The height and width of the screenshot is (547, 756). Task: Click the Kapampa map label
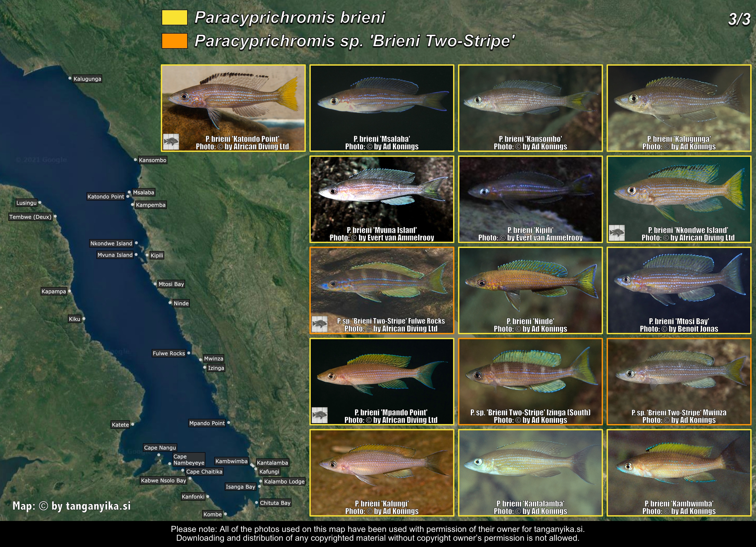click(54, 291)
